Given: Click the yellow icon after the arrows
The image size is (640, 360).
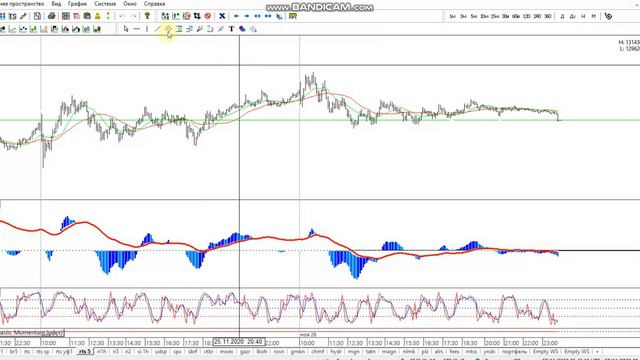Looking at the screenshot, I should pyautogui.click(x=293, y=16).
